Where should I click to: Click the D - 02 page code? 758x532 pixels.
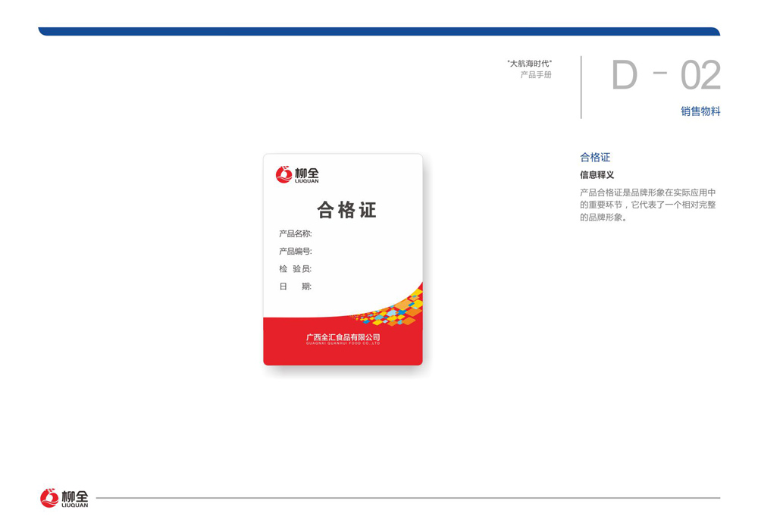[666, 76]
